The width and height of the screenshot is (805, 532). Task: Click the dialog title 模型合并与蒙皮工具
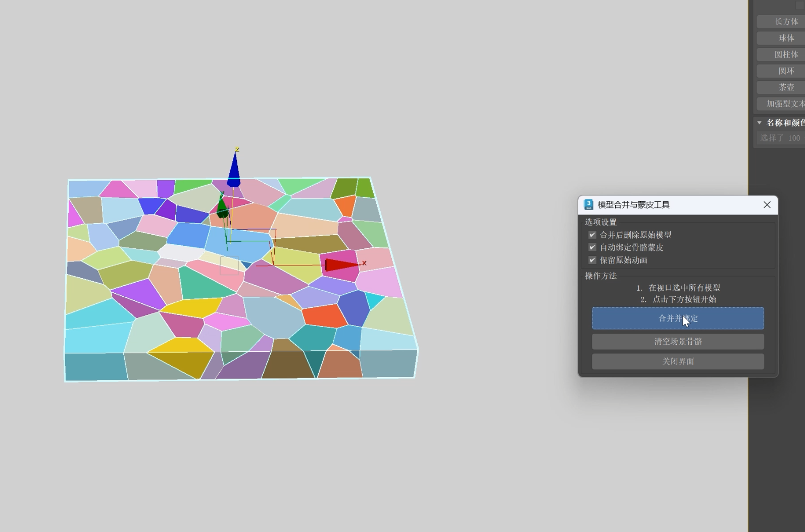pyautogui.click(x=633, y=205)
